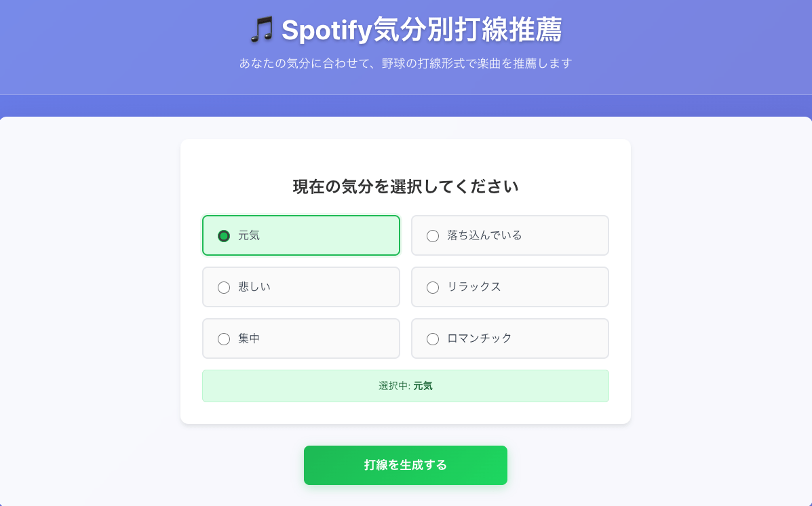Click the 集中 option label text
Screen dimensions: 812x506
point(249,338)
